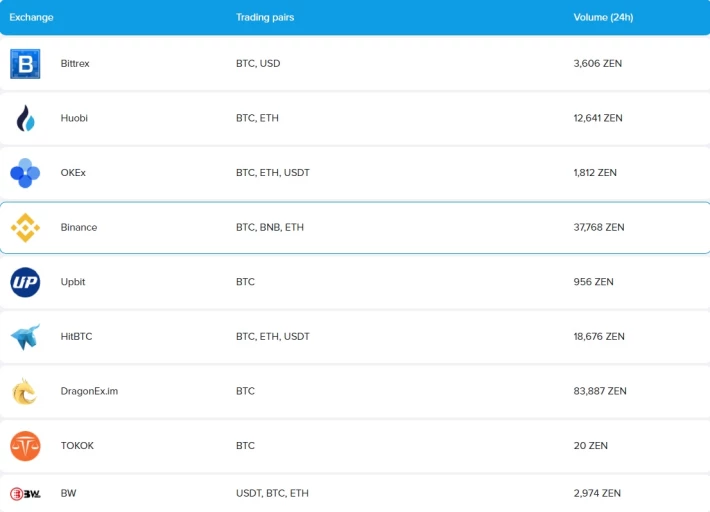The image size is (710, 512).
Task: Open the TOKOK exchange name
Action: coord(77,445)
